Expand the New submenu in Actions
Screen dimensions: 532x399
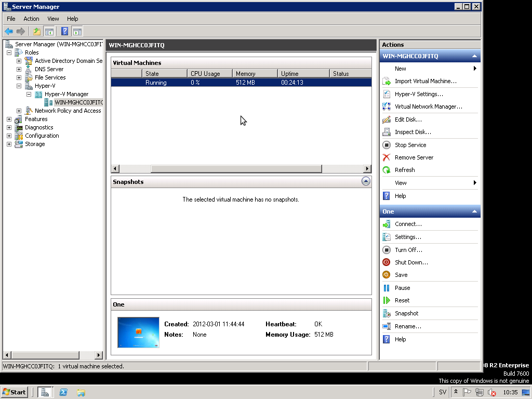(x=474, y=69)
